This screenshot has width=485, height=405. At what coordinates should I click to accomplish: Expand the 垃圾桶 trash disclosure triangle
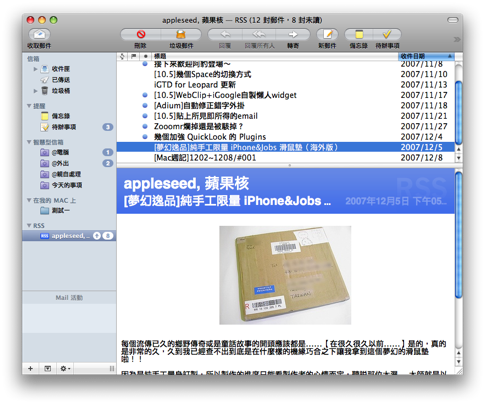(35, 91)
